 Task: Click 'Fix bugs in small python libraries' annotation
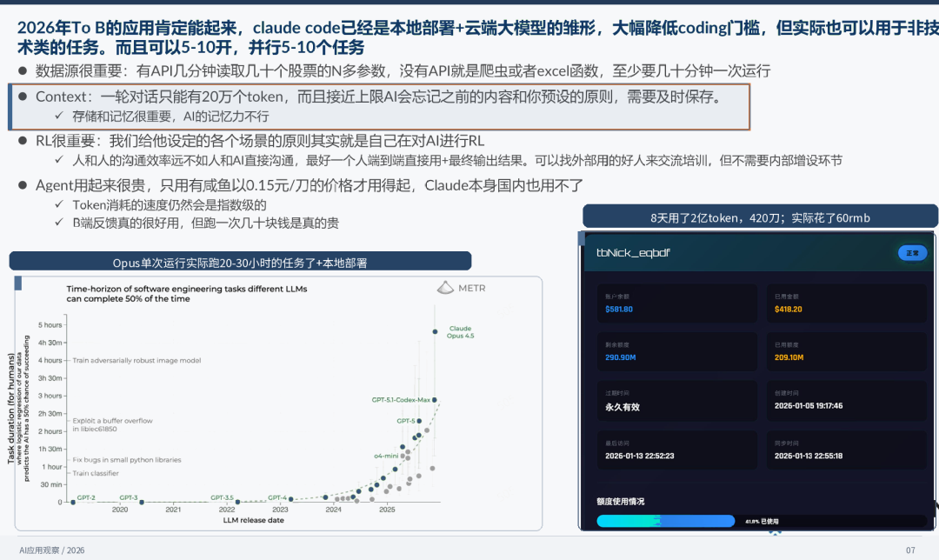(126, 460)
